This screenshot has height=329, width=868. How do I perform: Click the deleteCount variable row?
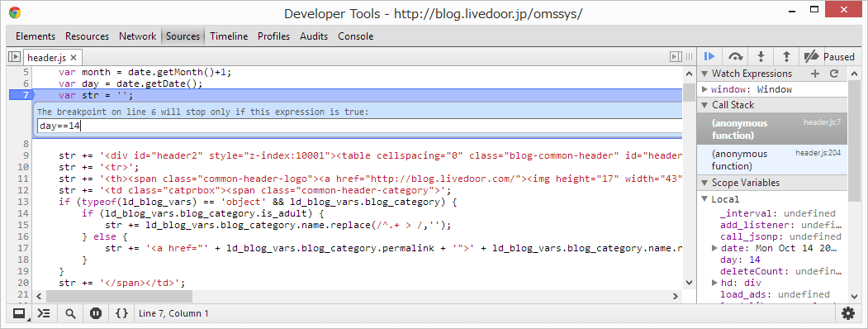pyautogui.click(x=780, y=271)
